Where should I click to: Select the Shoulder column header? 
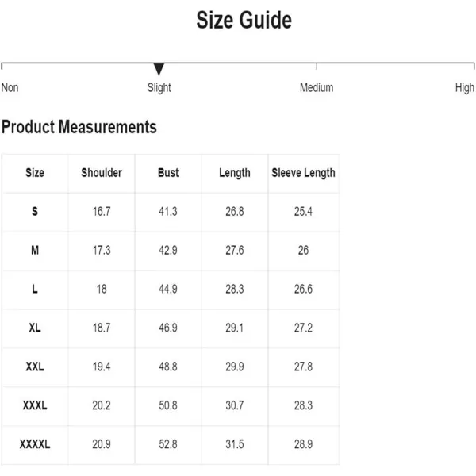(102, 172)
